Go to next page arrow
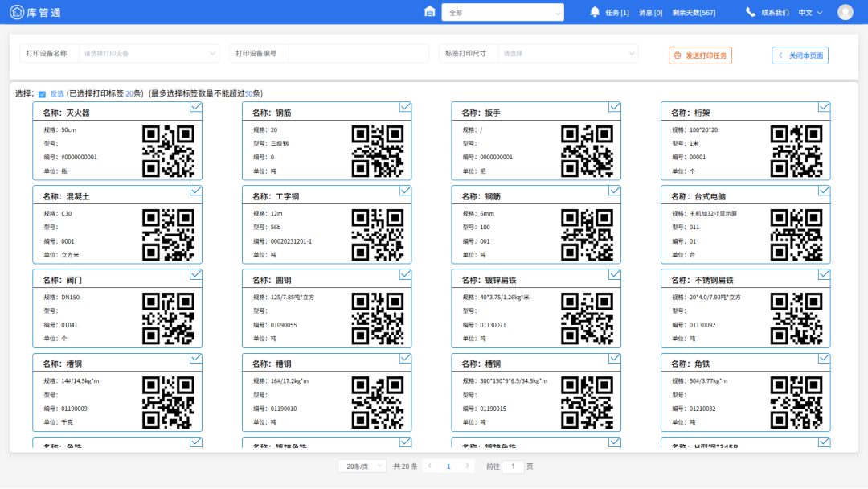 click(x=467, y=466)
